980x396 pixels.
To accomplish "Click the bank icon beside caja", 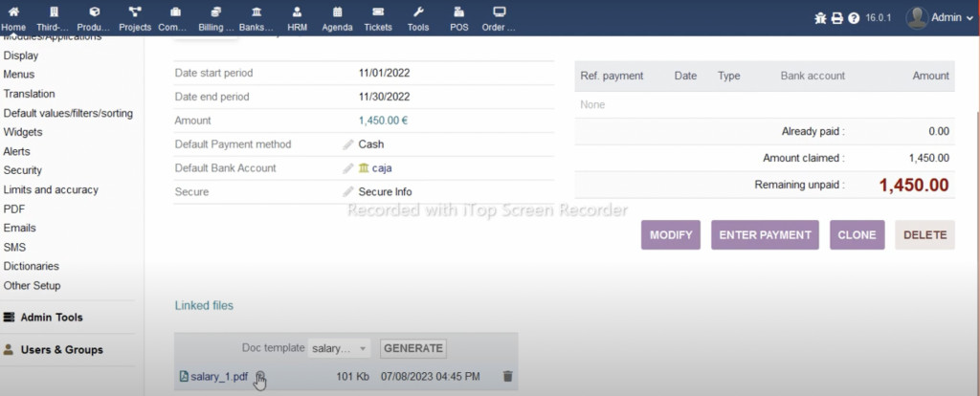I will click(364, 168).
